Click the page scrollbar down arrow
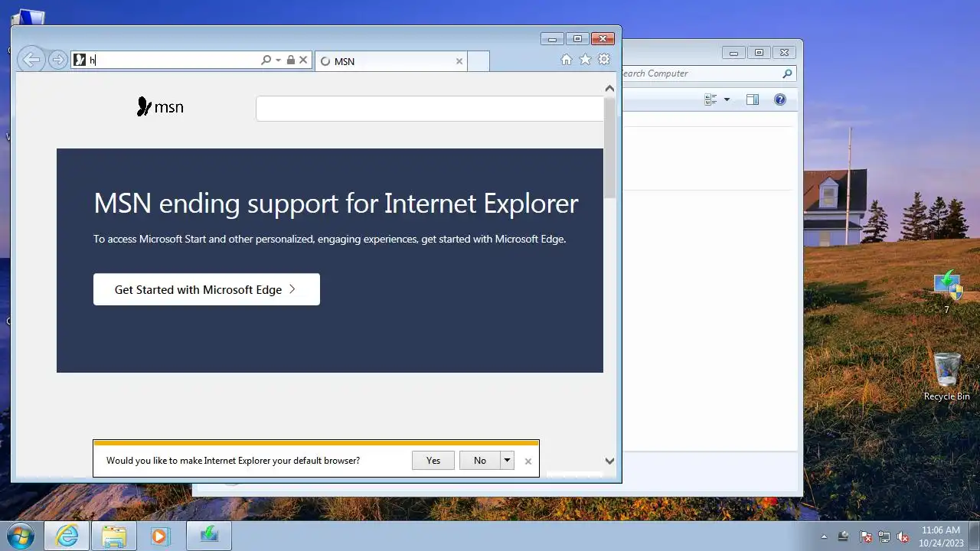The width and height of the screenshot is (980, 551). click(x=609, y=461)
